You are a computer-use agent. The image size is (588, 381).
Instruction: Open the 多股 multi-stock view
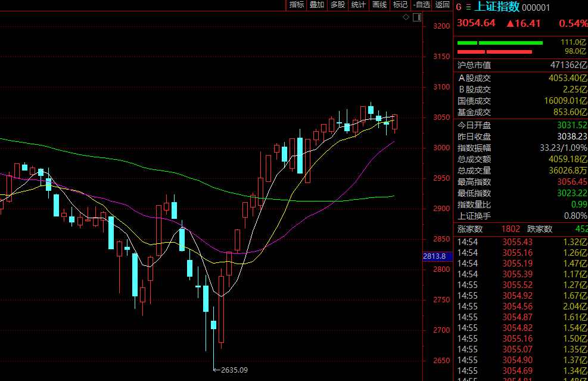click(338, 5)
